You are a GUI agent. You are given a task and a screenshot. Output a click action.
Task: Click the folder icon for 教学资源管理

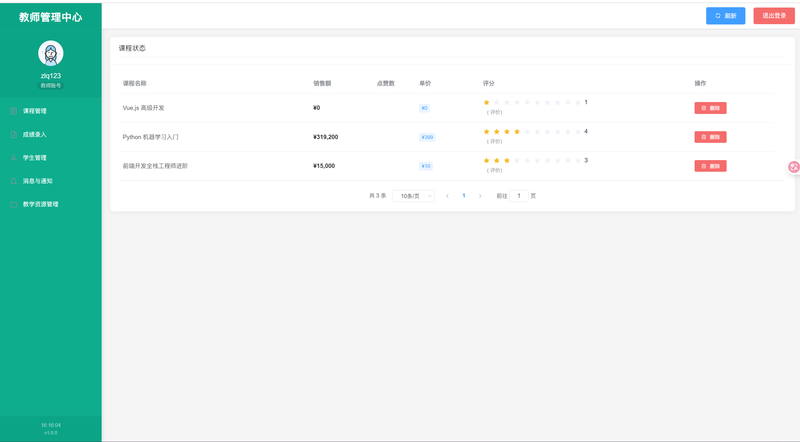(14, 204)
